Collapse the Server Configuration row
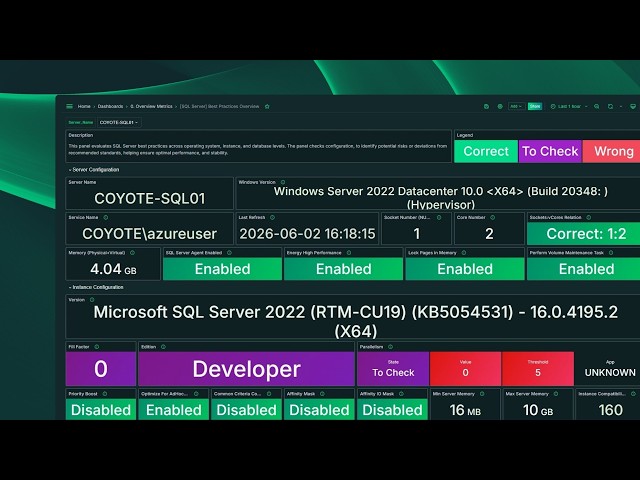This screenshot has width=640, height=480. click(94, 170)
